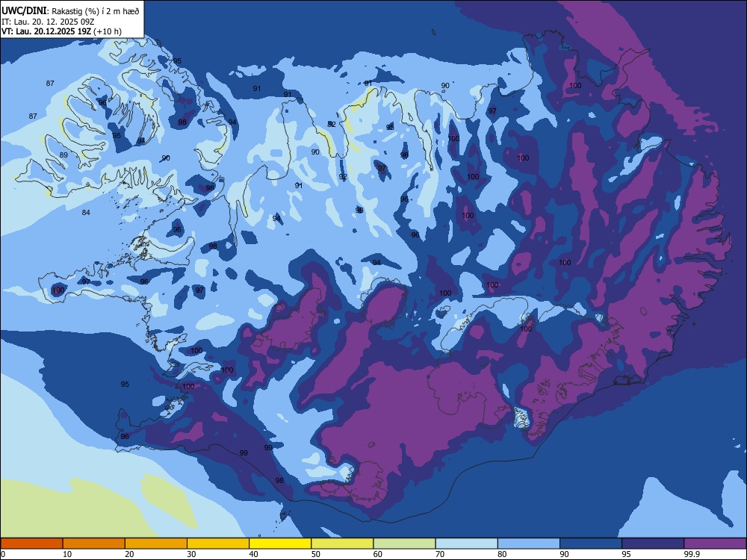Click the light green 60–70 legend swatch
Image resolution: width=747 pixels, height=560 pixels.
[x=404, y=544]
